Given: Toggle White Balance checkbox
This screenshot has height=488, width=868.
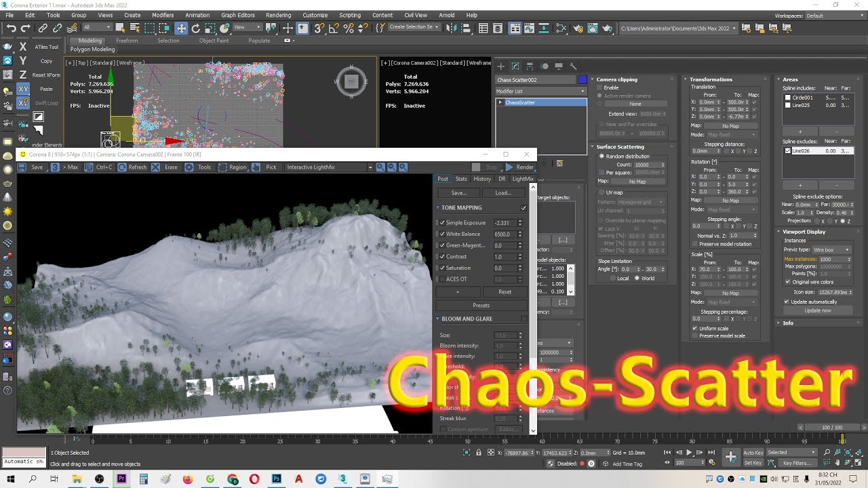Looking at the screenshot, I should [x=442, y=234].
